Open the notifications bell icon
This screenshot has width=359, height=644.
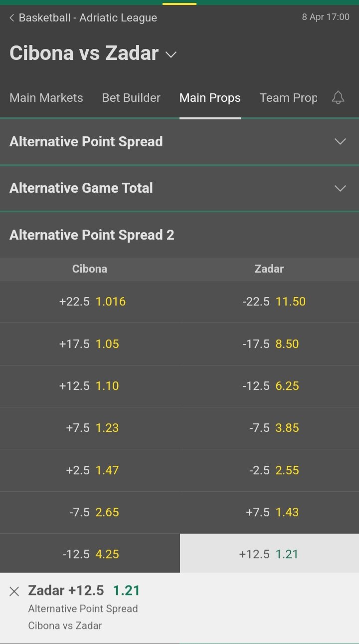pos(338,97)
